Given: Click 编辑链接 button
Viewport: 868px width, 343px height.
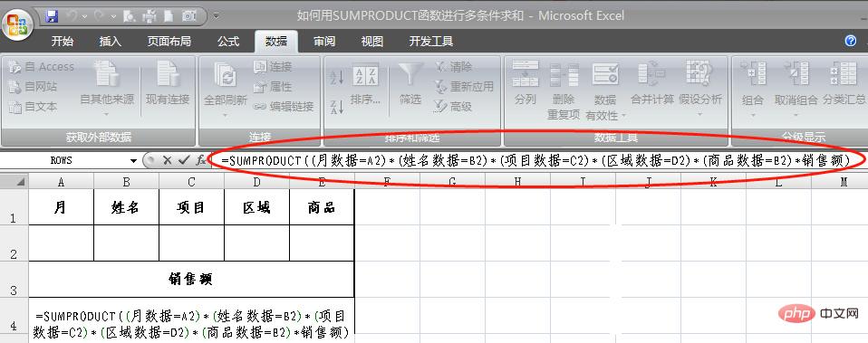Looking at the screenshot, I should click(x=284, y=107).
